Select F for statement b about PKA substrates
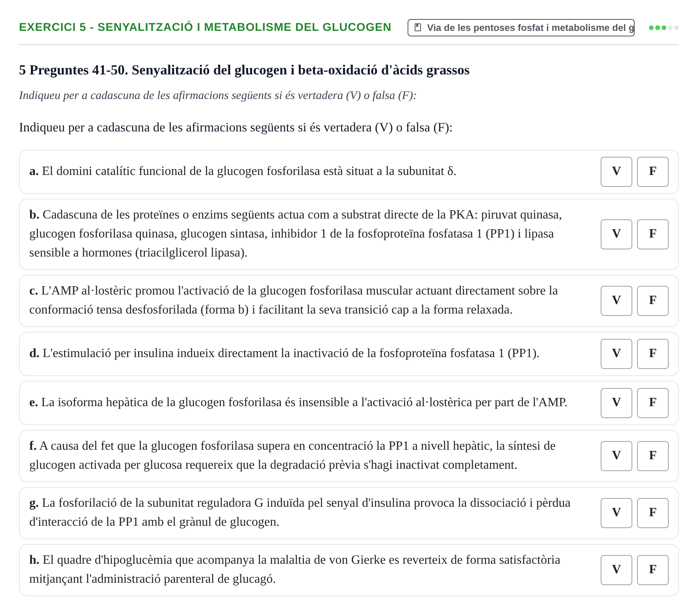 coord(652,234)
